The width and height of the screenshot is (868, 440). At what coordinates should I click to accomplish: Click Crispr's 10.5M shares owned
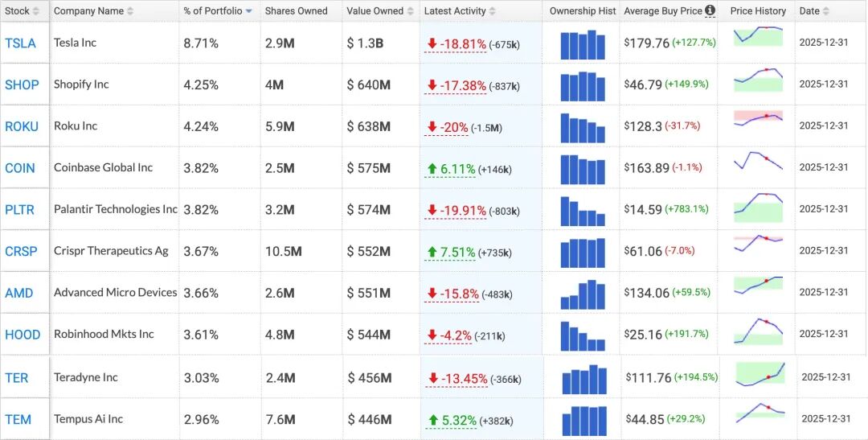(x=284, y=252)
